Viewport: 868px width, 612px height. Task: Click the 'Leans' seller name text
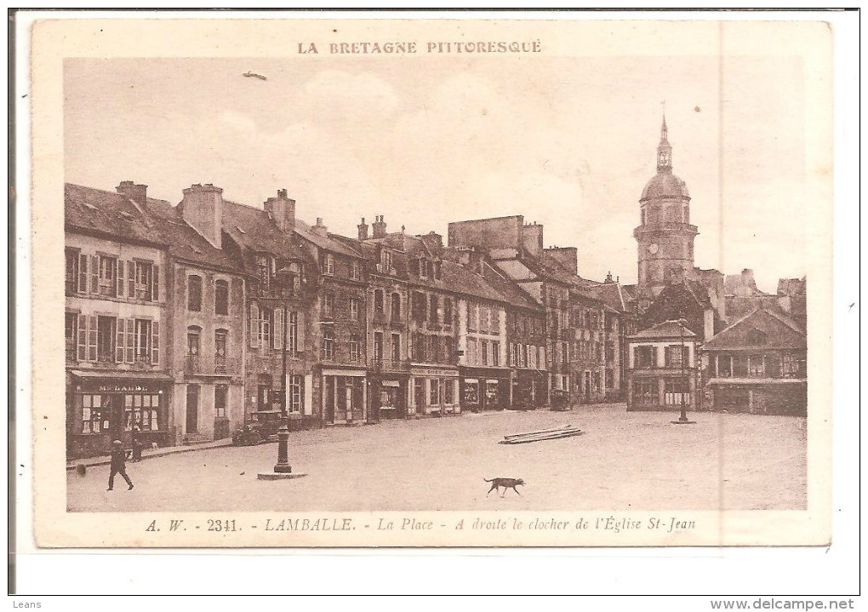pyautogui.click(x=27, y=604)
